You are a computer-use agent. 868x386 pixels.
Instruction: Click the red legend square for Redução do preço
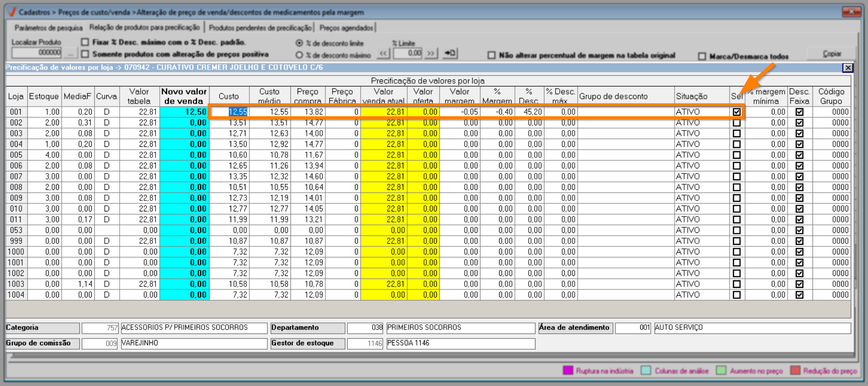795,371
